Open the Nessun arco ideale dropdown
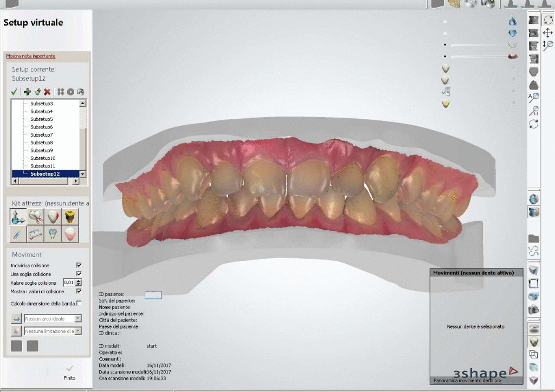This screenshot has width=555, height=392. tap(78, 319)
